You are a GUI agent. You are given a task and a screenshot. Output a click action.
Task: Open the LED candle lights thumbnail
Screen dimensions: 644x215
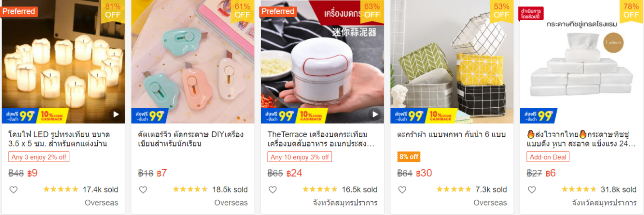coord(63,62)
